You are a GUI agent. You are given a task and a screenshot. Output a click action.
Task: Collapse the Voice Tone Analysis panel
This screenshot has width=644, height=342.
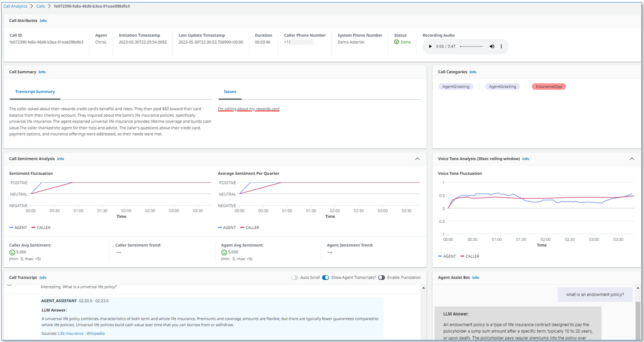point(632,159)
